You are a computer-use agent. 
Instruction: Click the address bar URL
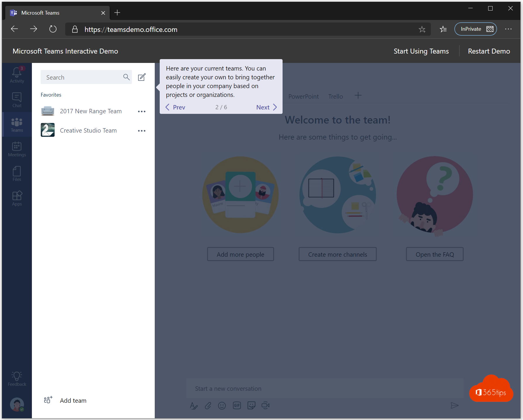pos(131,30)
